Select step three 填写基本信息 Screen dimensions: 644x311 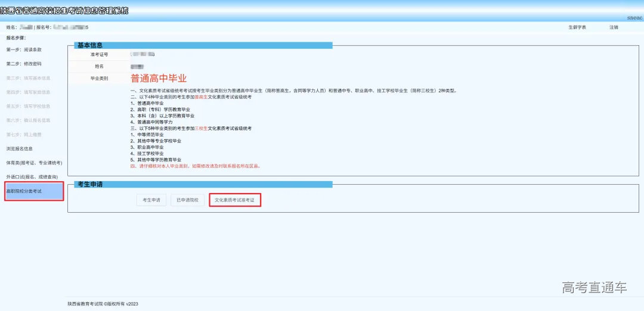click(28, 78)
